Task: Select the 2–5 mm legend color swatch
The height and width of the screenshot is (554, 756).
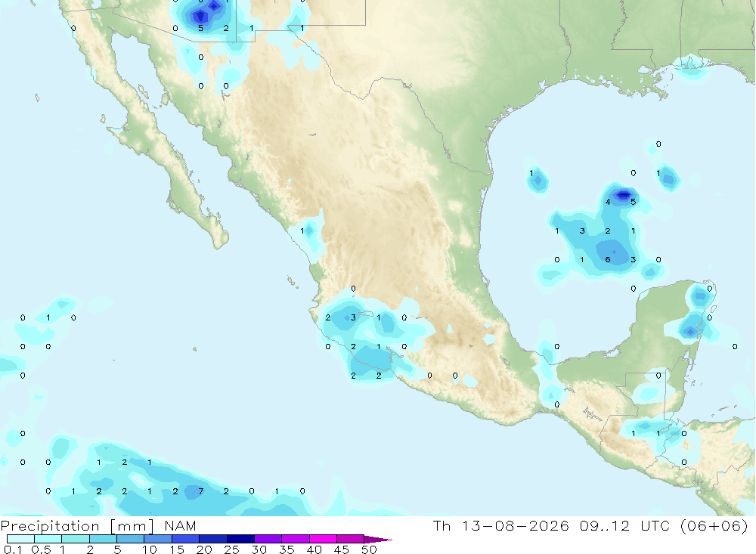Action: (103, 539)
